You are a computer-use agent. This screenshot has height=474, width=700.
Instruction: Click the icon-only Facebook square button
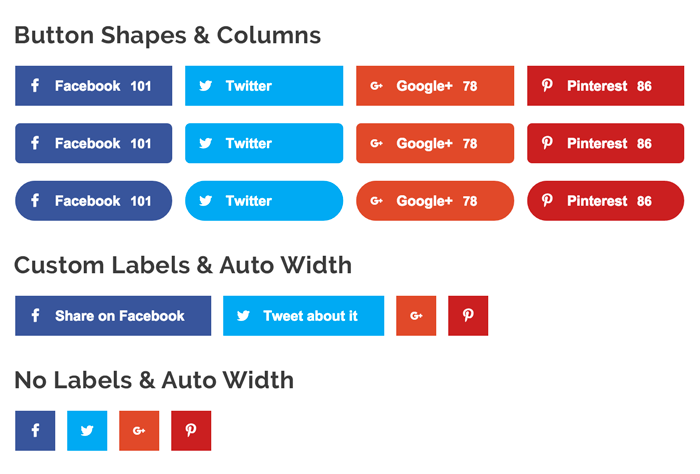click(x=35, y=431)
